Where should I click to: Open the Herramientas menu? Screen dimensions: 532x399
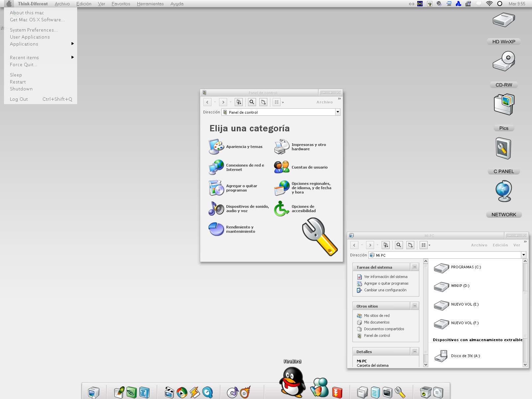150,4
